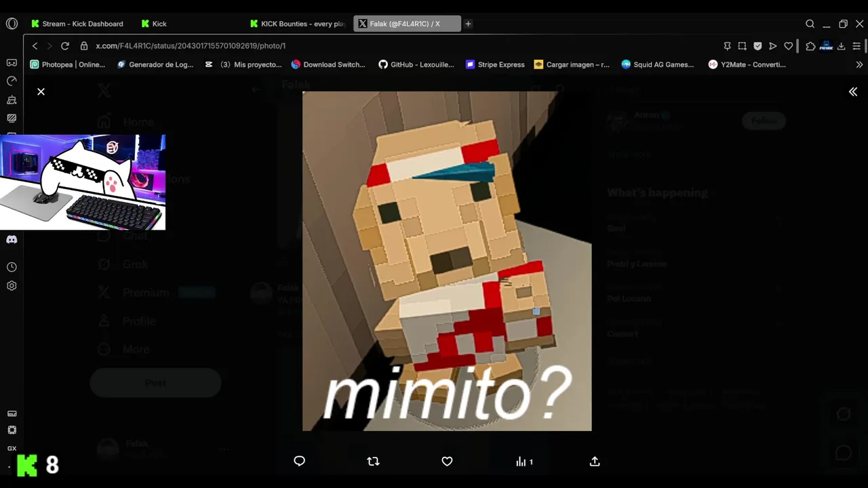Open the Easy Setup sliders icon
Viewport: 868px width, 488px height.
[856, 46]
